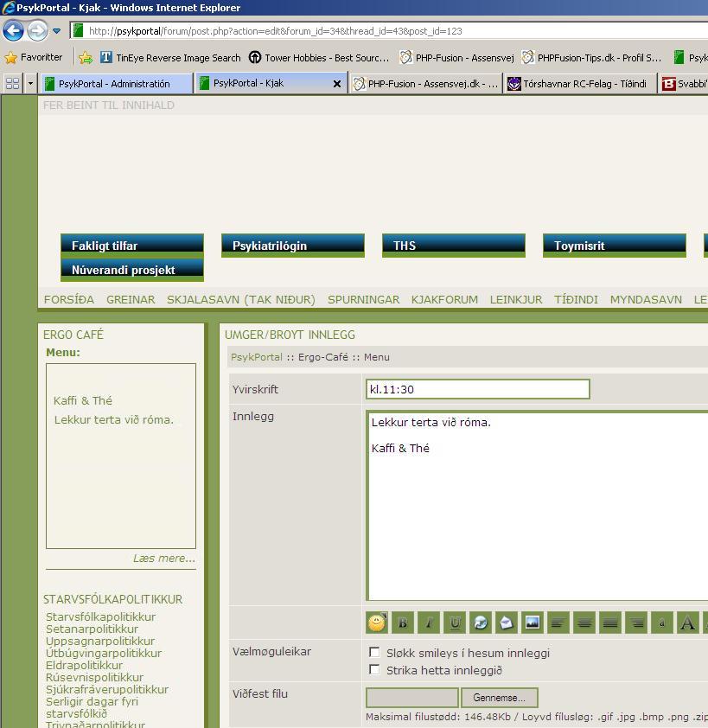The height and width of the screenshot is (728, 708).
Task: Center-align text using the toolbar icon
Action: point(584,623)
